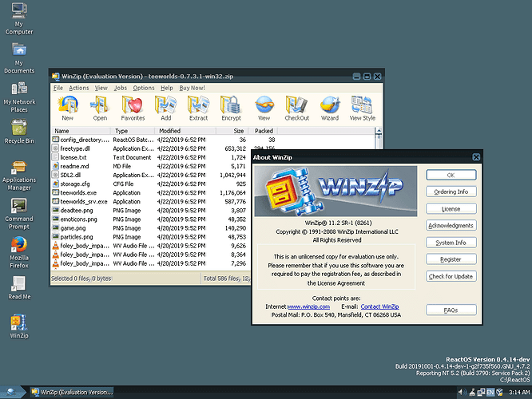Open the Contact WinZip email link
The image size is (532, 399).
coord(379,306)
